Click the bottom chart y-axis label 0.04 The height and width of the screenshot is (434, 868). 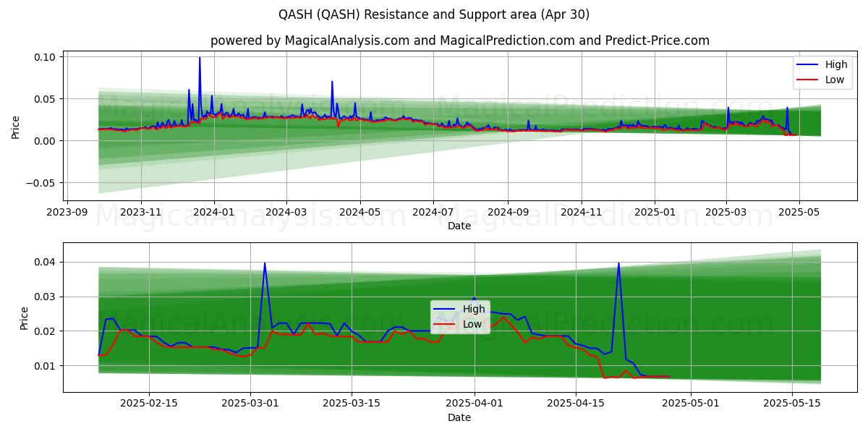click(x=45, y=262)
